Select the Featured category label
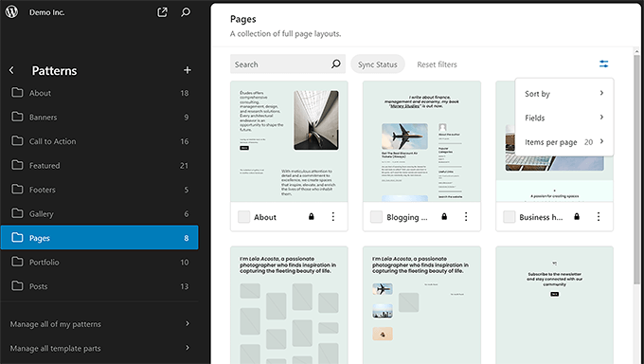This screenshot has height=364, width=644. click(45, 165)
